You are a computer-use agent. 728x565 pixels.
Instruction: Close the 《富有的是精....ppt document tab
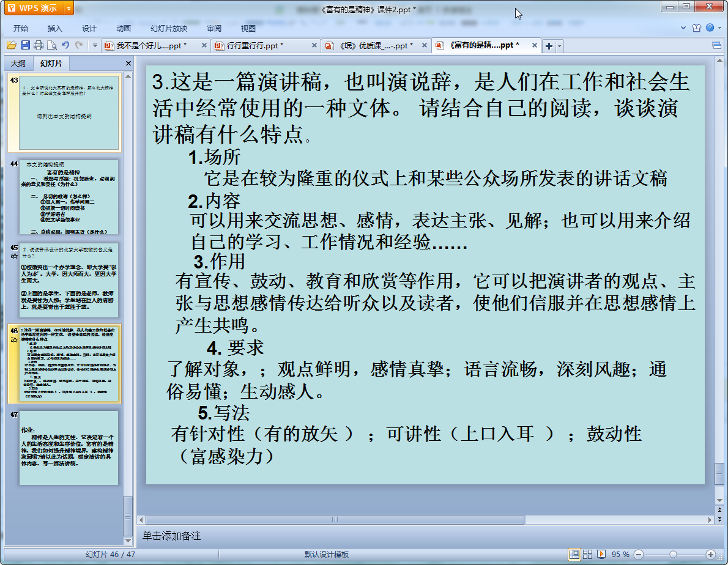(x=535, y=45)
